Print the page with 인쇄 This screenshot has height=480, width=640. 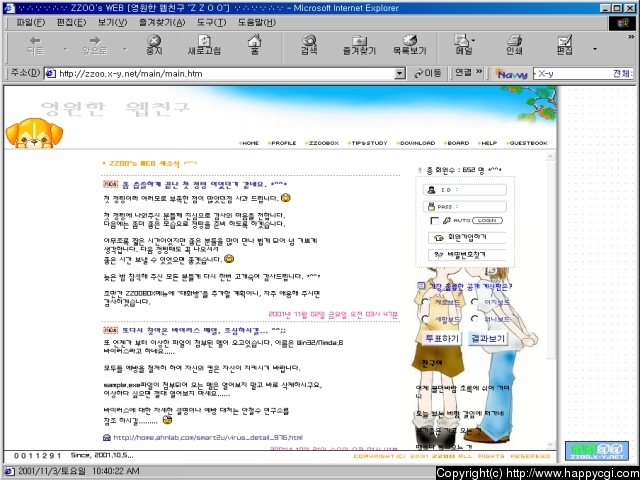[x=514, y=45]
